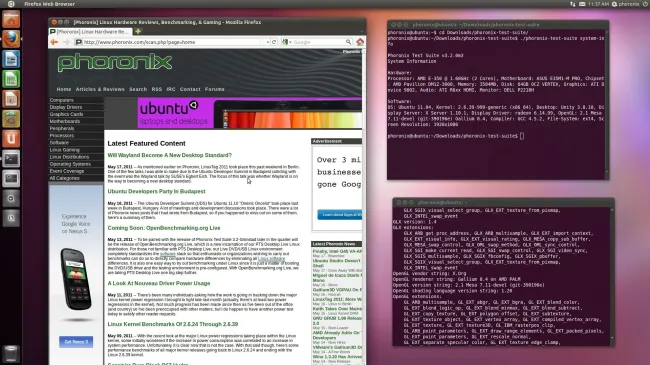Open LibreOffice Writer from the launcher
Viewport: 650px width, 365px height.
click(x=11, y=59)
